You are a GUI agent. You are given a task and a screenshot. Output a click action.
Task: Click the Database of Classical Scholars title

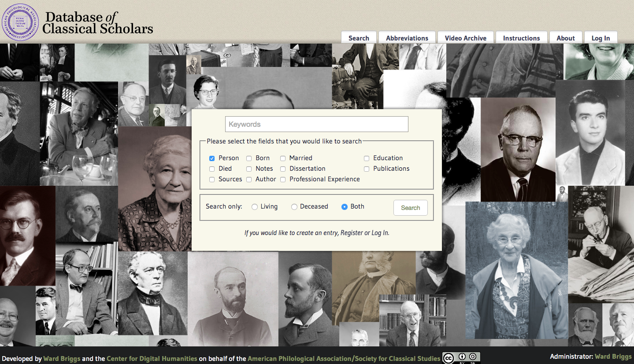point(98,23)
